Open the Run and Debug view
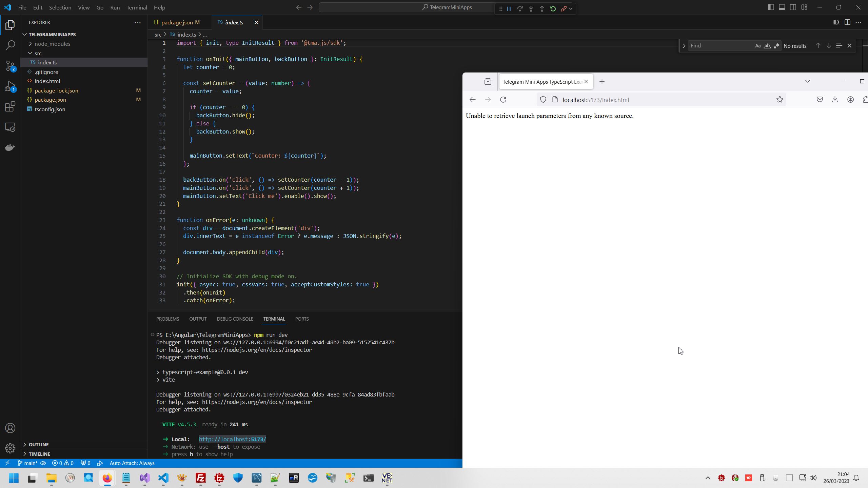This screenshot has width=868, height=488. [x=10, y=86]
